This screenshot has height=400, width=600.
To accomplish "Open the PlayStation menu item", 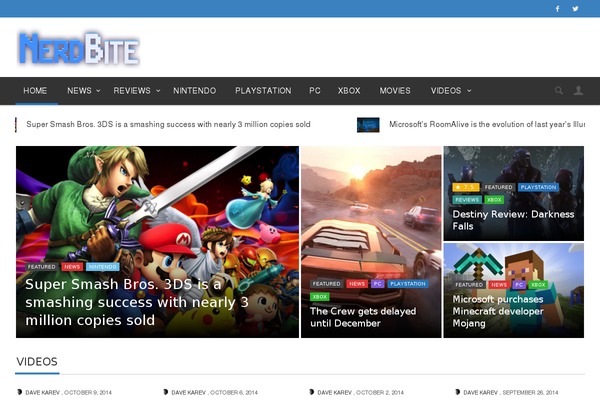I will [x=263, y=91].
